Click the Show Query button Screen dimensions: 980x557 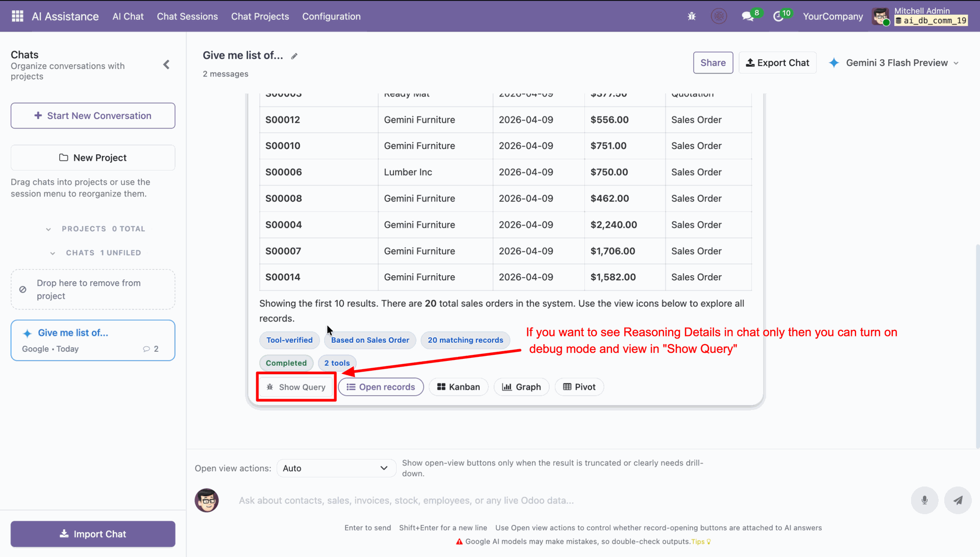click(296, 387)
